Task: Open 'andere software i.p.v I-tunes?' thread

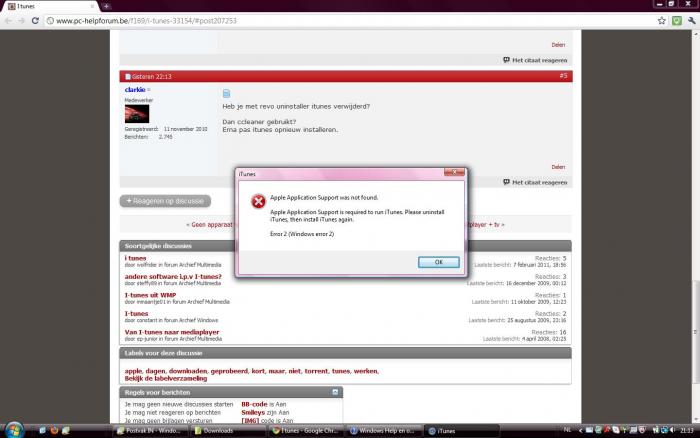Action: [173, 276]
